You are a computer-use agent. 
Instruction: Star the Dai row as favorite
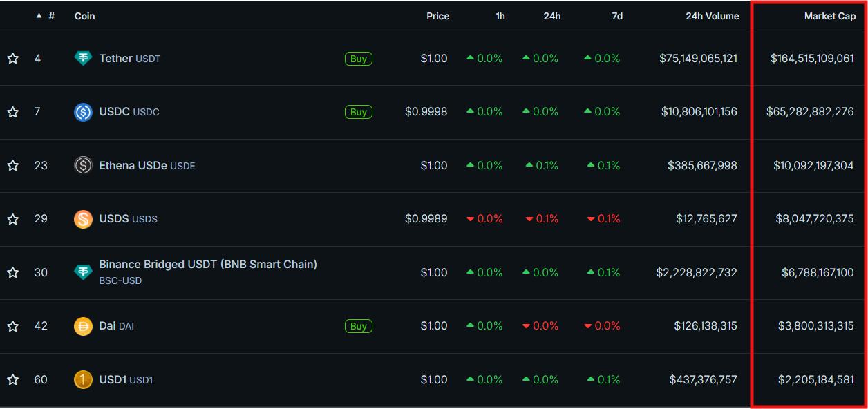[12, 326]
